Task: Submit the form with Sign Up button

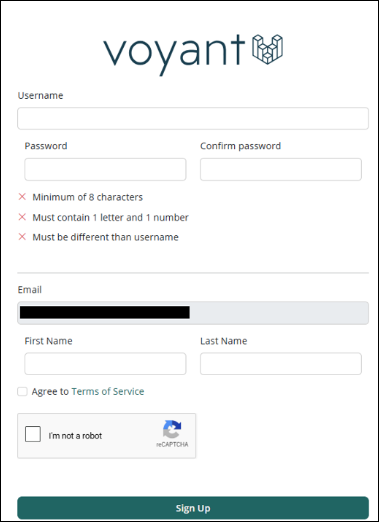Action: 193,508
